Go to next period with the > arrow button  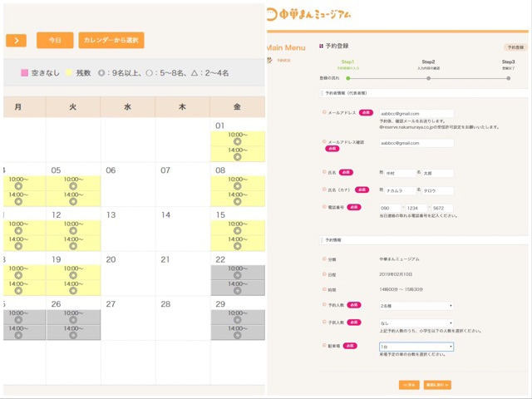point(16,41)
